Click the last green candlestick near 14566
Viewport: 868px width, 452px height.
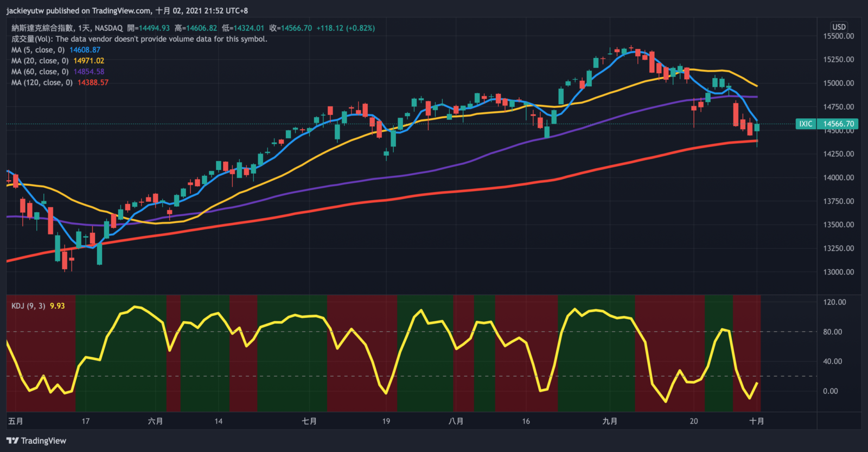click(x=757, y=128)
